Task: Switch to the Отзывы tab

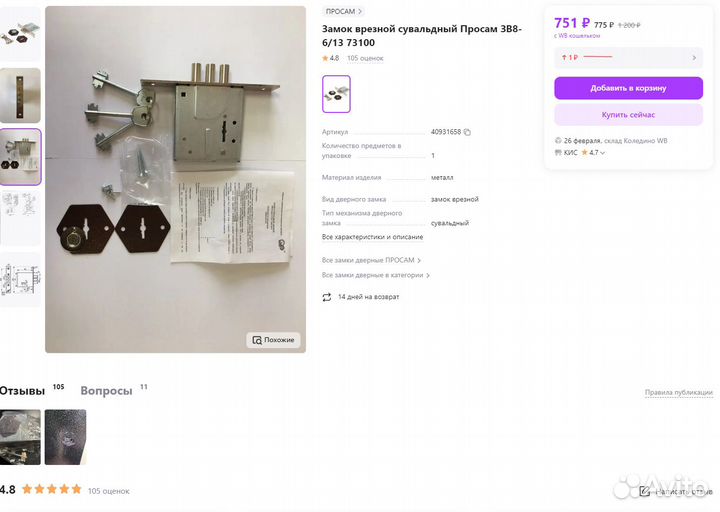Action: coord(22,391)
